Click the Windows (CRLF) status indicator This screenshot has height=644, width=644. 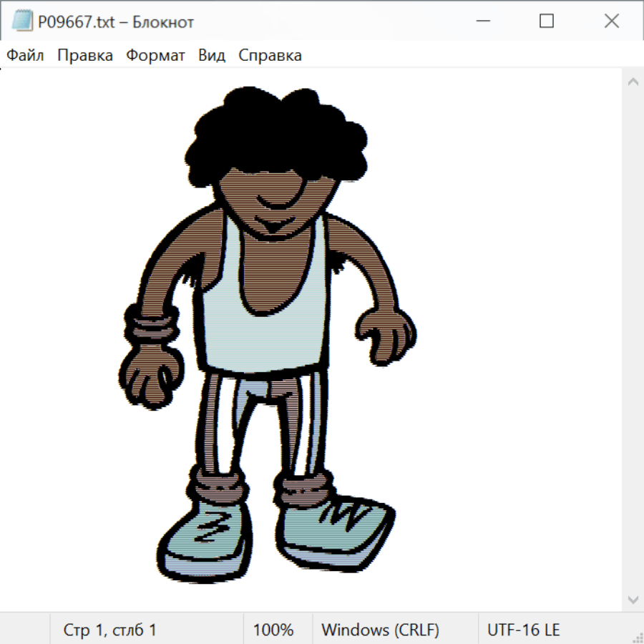tap(380, 630)
